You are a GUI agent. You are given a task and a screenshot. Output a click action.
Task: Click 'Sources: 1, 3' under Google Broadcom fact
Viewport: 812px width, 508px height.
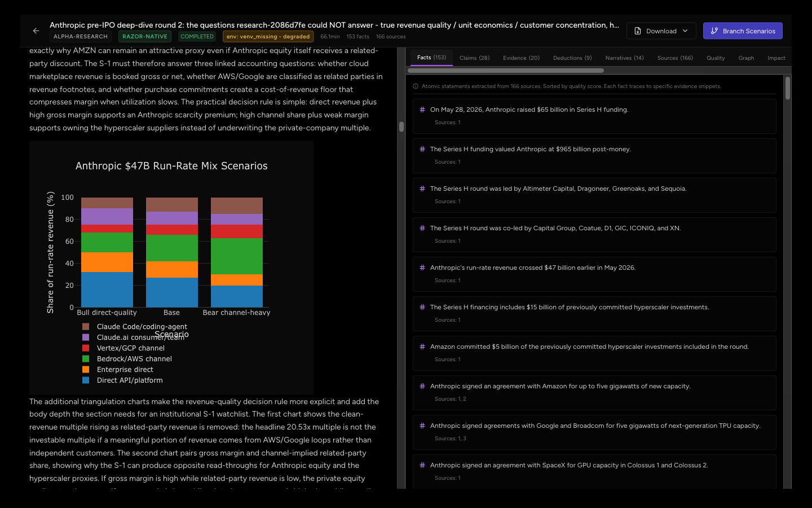coord(450,439)
